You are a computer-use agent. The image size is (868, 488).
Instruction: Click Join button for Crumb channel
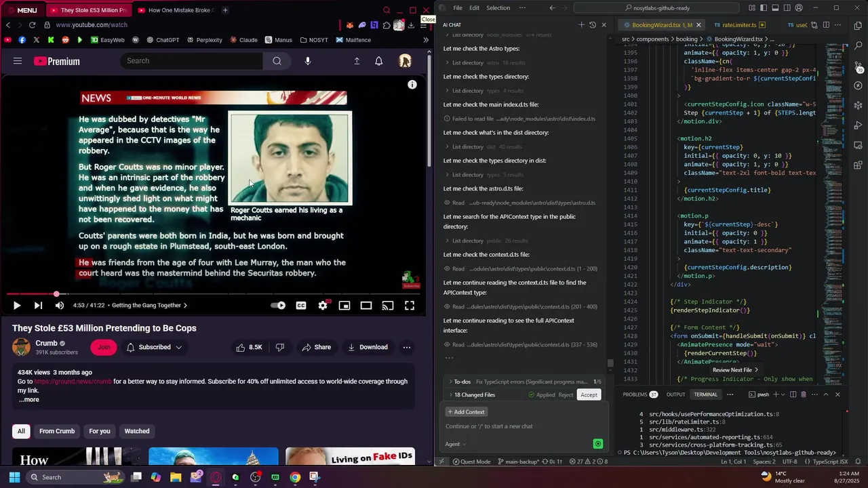pyautogui.click(x=104, y=347)
